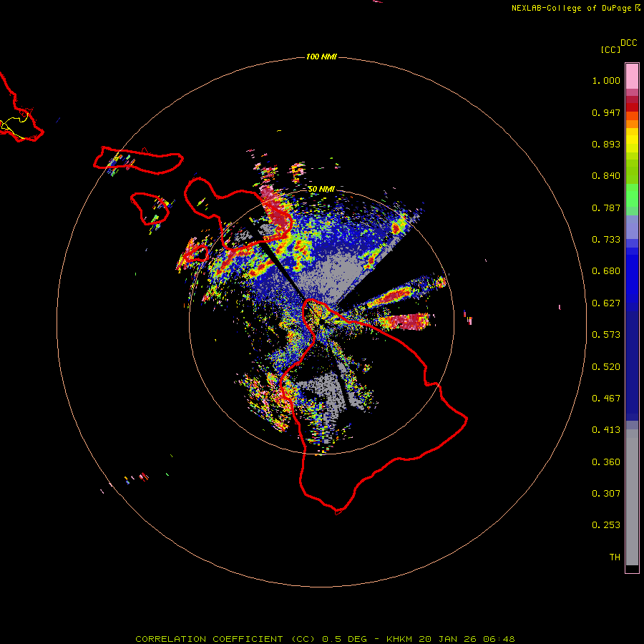Select the 0.893 legend value
The height and width of the screenshot is (644, 644).
[606, 144]
